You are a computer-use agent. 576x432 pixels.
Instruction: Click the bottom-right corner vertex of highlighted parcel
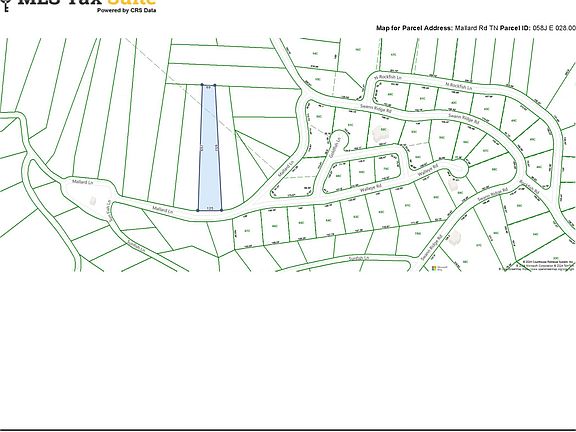click(x=222, y=210)
